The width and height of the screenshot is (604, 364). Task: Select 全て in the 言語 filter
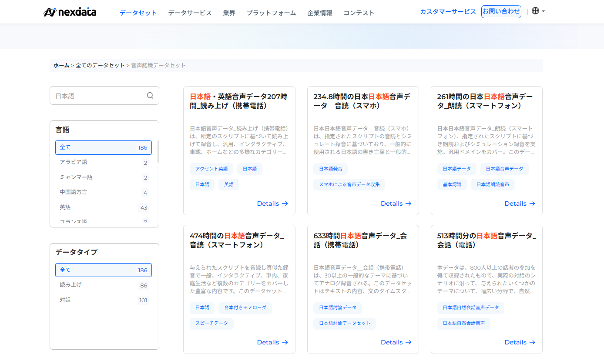coord(104,147)
